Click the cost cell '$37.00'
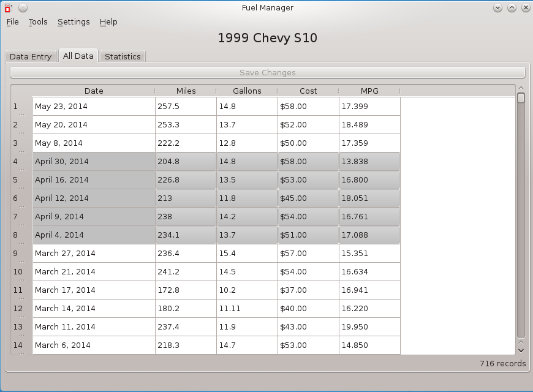Screen dimensions: 533x392 308,290
